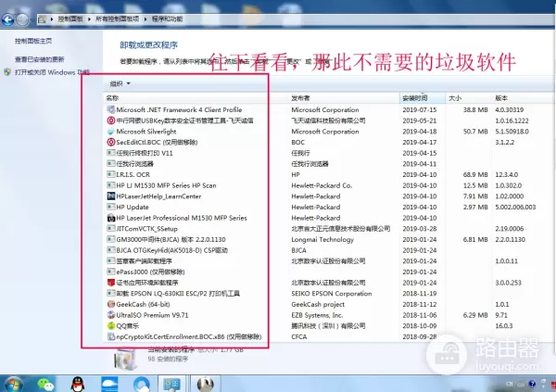This screenshot has height=392, width=556.
Task: Select the HP LaserJet Professional M1530 MFP Series icon
Action: [x=111, y=218]
